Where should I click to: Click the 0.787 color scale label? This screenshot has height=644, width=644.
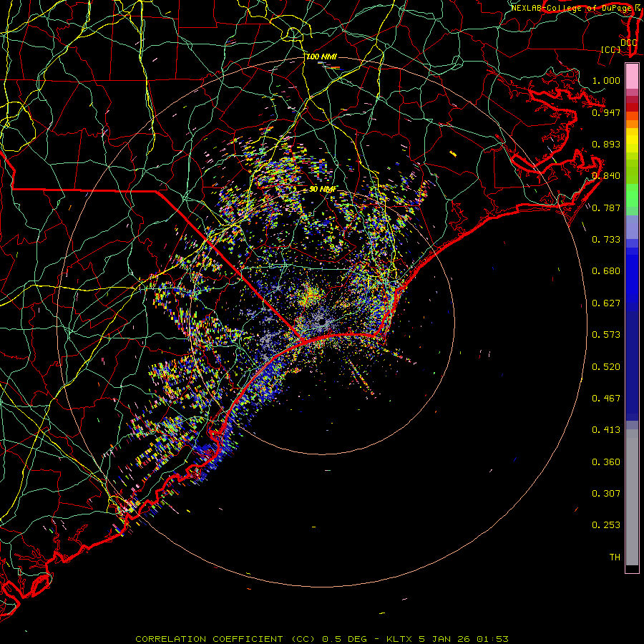tap(606, 208)
